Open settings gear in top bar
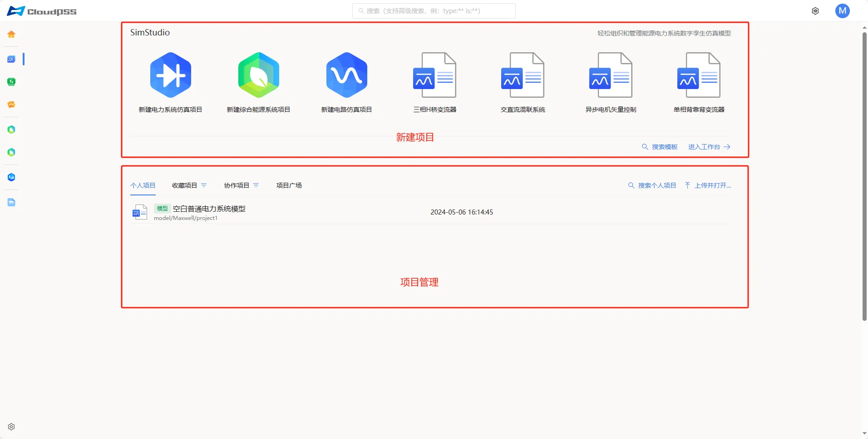The width and height of the screenshot is (868, 439). 815,11
